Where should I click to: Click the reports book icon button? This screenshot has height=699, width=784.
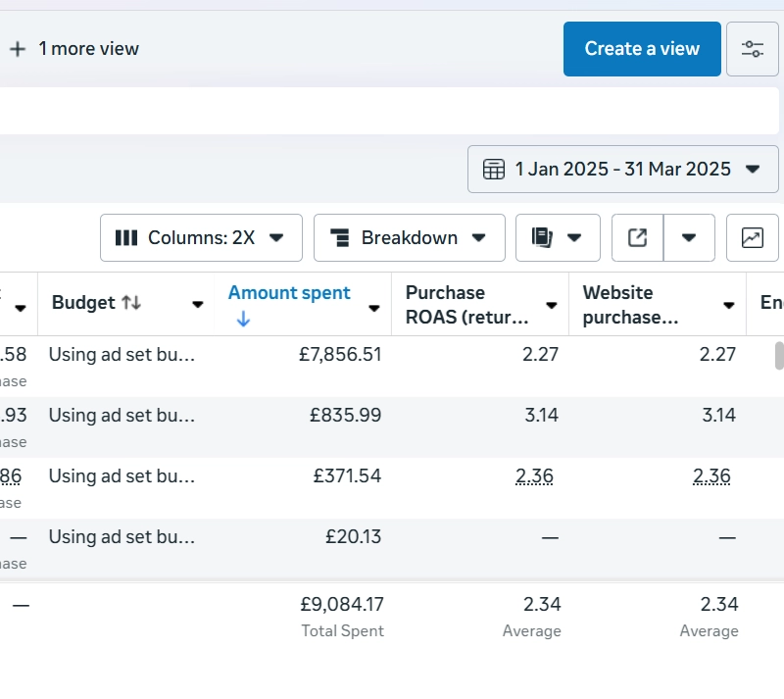click(x=542, y=237)
